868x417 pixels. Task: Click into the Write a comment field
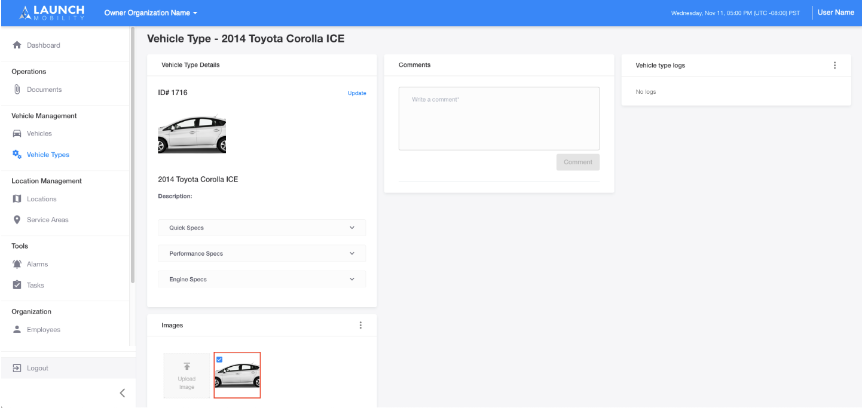[x=499, y=118]
